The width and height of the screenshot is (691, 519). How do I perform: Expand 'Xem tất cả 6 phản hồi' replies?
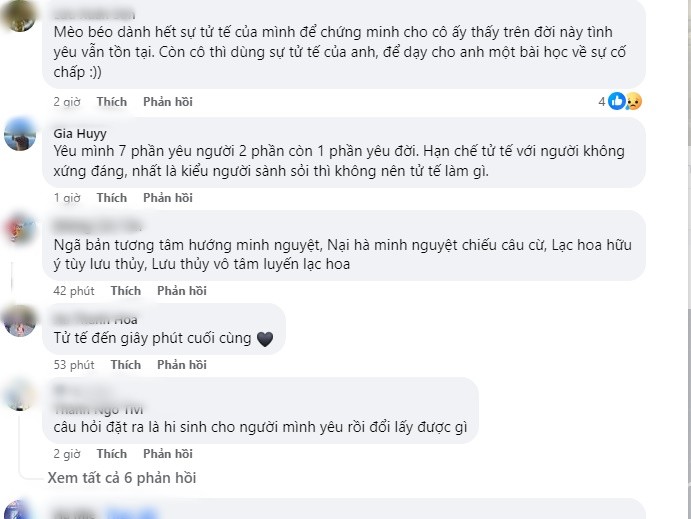pos(121,478)
